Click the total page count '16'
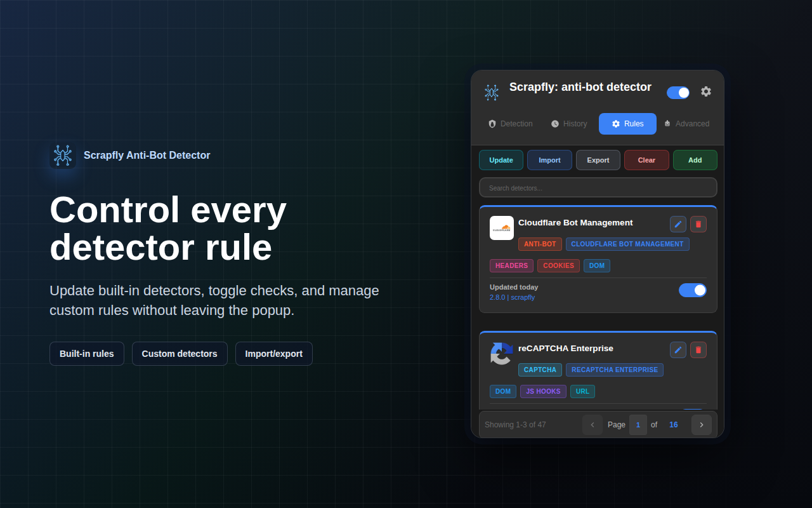The image size is (812, 508). [674, 425]
